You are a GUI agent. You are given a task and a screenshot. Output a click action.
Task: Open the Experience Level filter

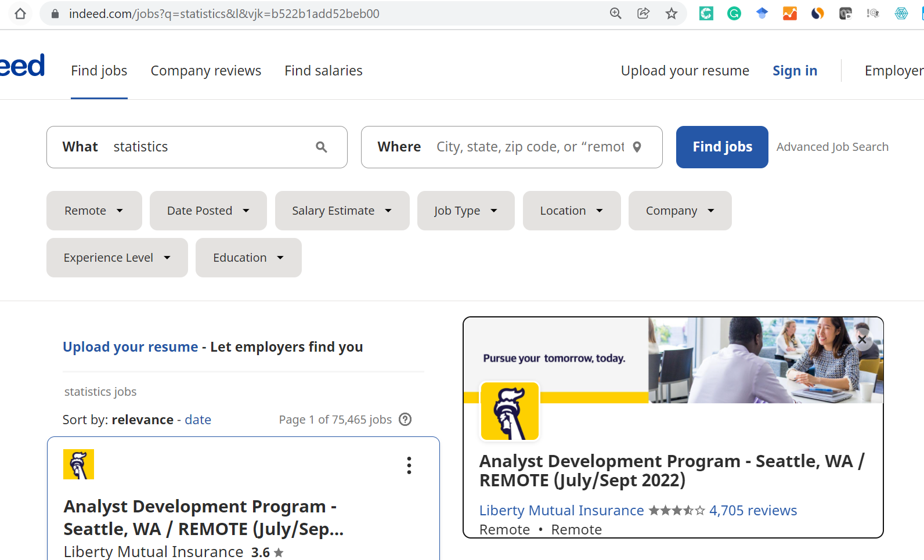(x=117, y=258)
